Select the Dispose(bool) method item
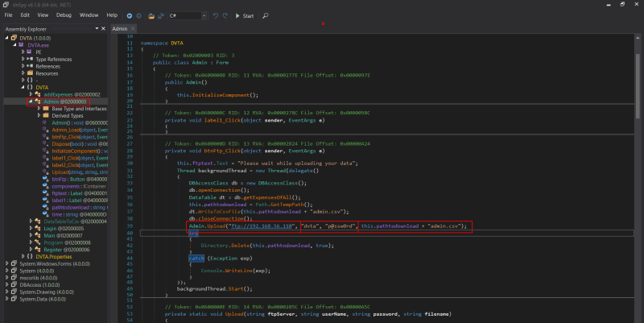Viewport: 644px width, 323px height. point(79,144)
